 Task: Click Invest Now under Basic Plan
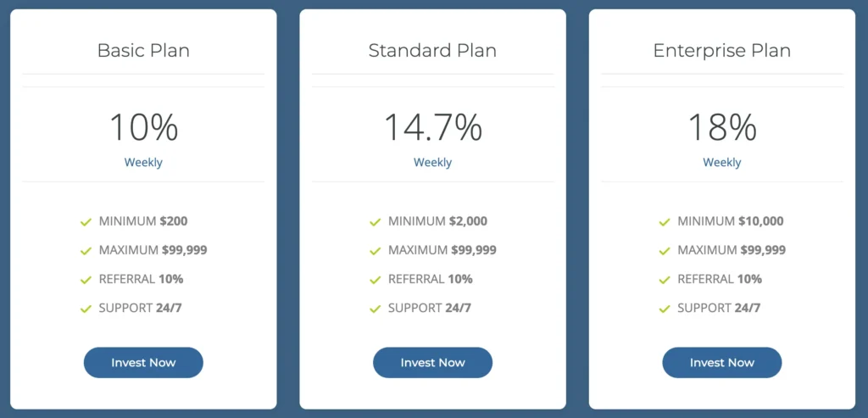point(143,363)
